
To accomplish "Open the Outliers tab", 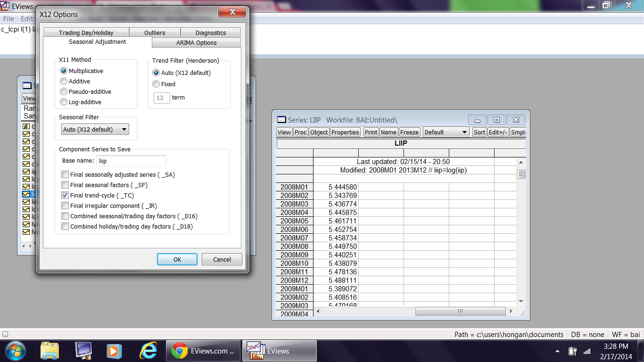I will [155, 33].
